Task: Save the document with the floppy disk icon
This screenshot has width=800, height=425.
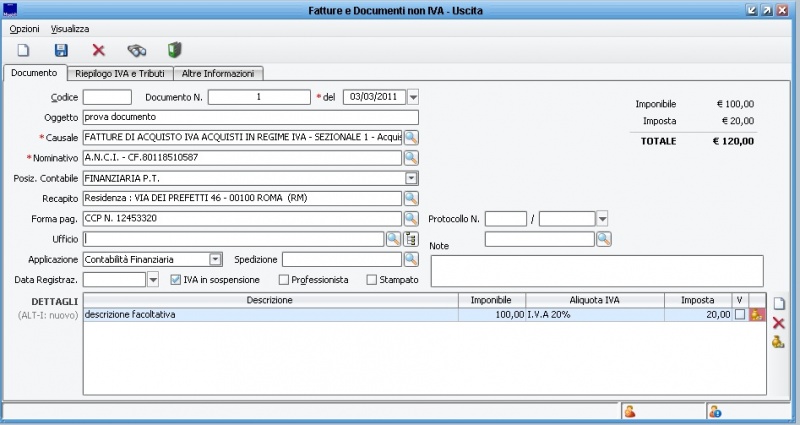Action: pos(61,50)
